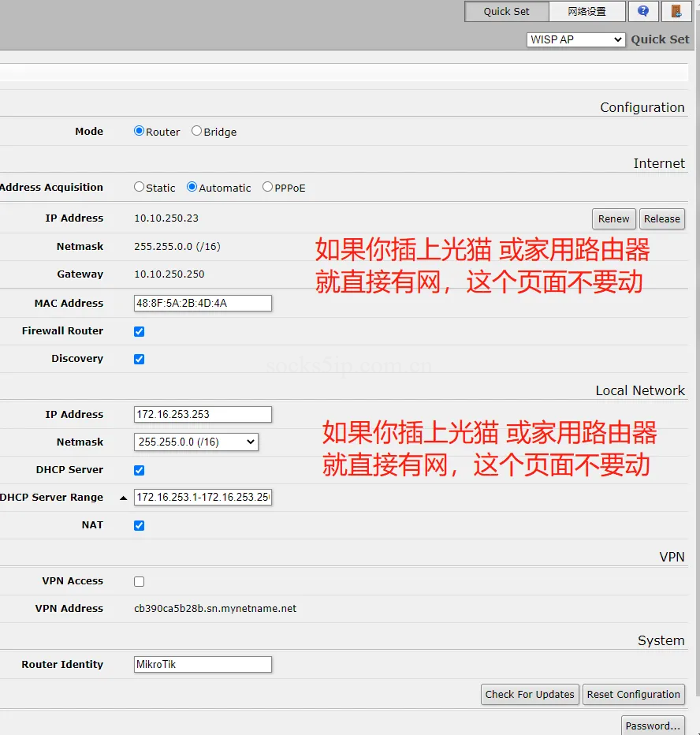Image resolution: width=700 pixels, height=735 pixels.
Task: Select Bridge mode
Action: tap(195, 131)
